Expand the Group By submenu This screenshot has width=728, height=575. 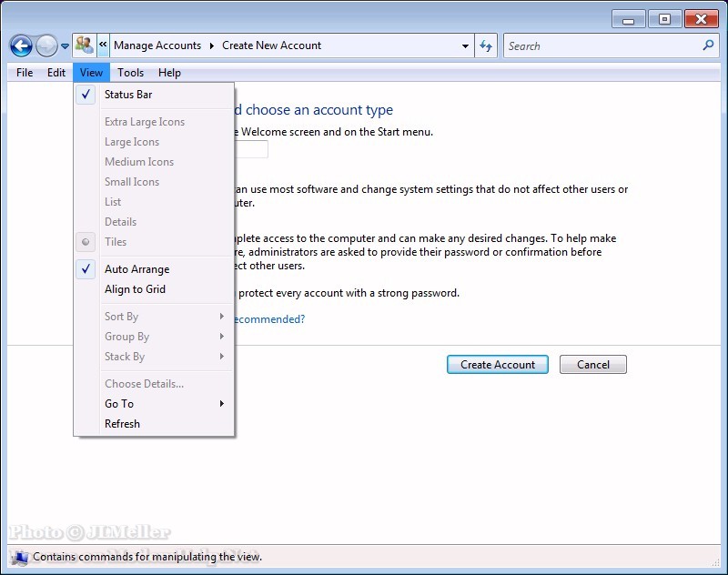154,337
